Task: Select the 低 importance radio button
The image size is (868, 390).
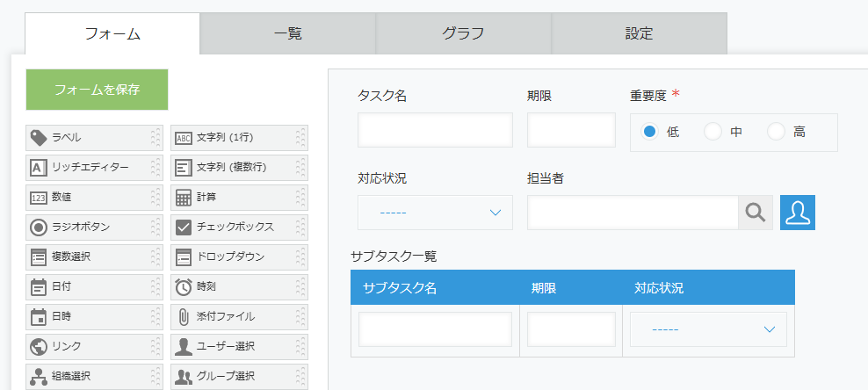Action: point(650,132)
